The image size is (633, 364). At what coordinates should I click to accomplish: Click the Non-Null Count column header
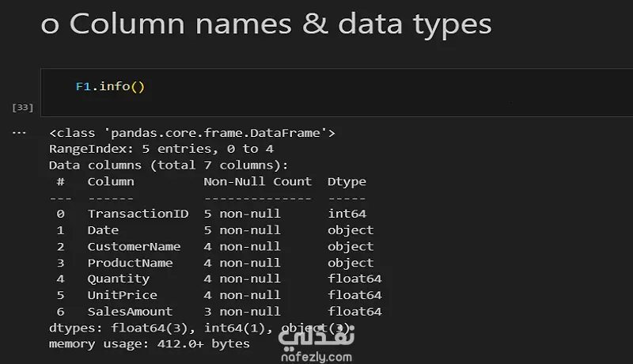pos(257,181)
